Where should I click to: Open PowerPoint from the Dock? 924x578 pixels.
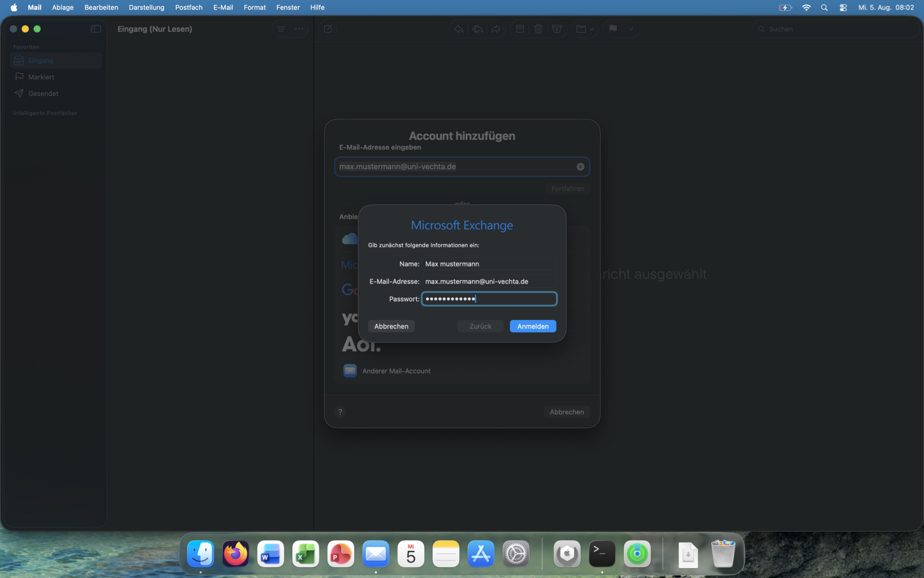point(340,554)
